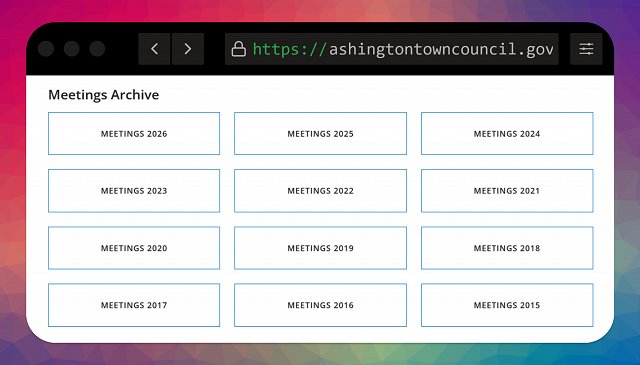Screen dimensions: 640x365
Task: Click the Meetings Archive heading
Action: (104, 95)
